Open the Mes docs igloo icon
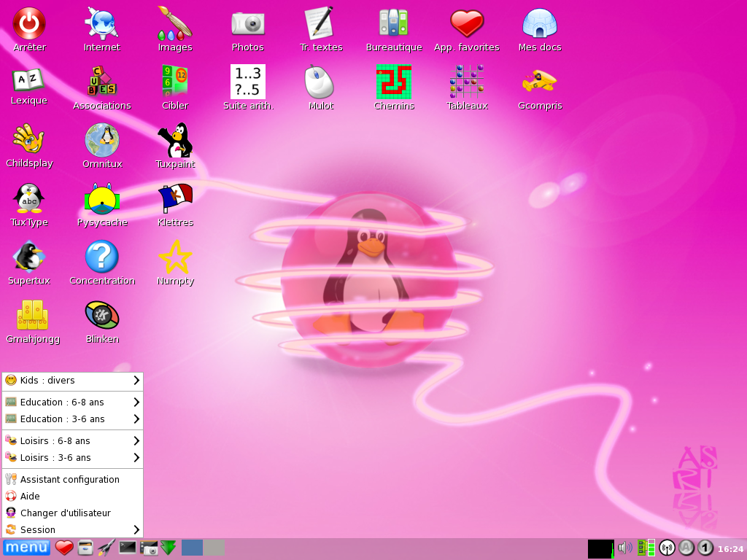The height and width of the screenshot is (560, 747). (540, 23)
